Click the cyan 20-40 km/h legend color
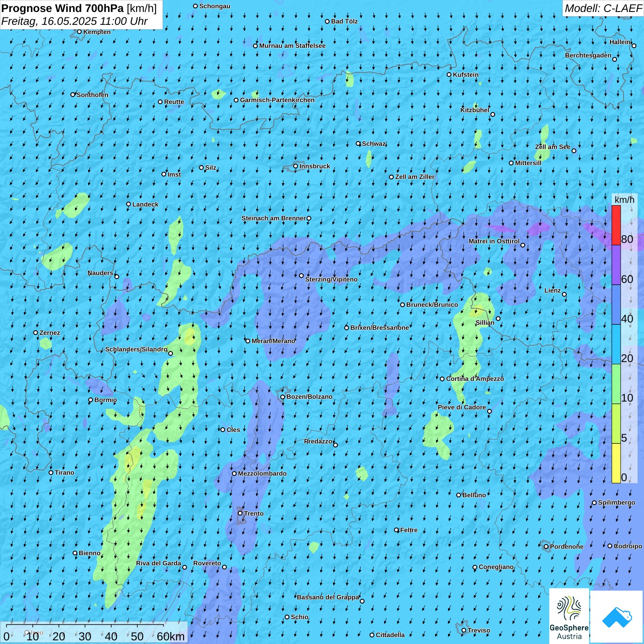The width and height of the screenshot is (644, 644). click(616, 345)
